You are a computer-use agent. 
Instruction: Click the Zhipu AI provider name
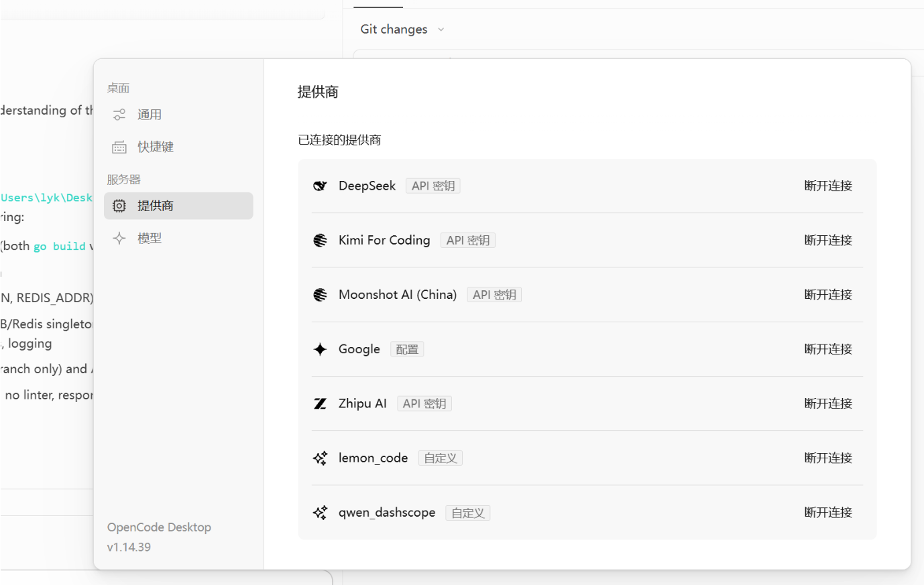point(363,403)
